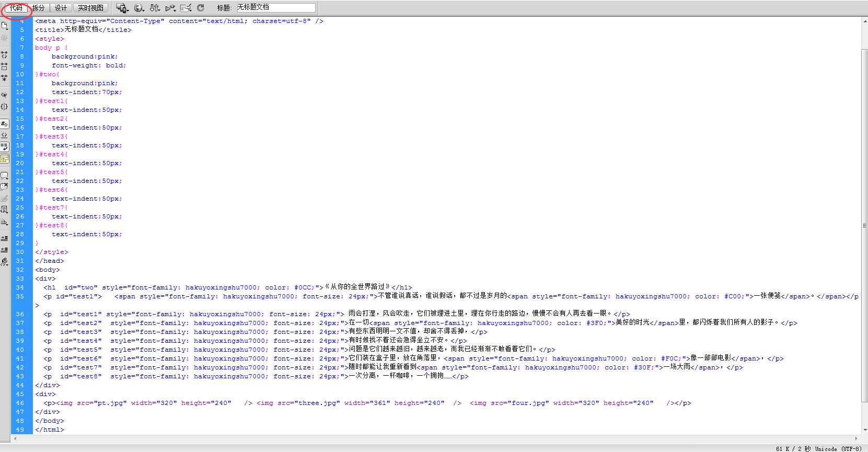Click the Balance Braces icon
This screenshot has height=452, width=868.
coord(4,107)
